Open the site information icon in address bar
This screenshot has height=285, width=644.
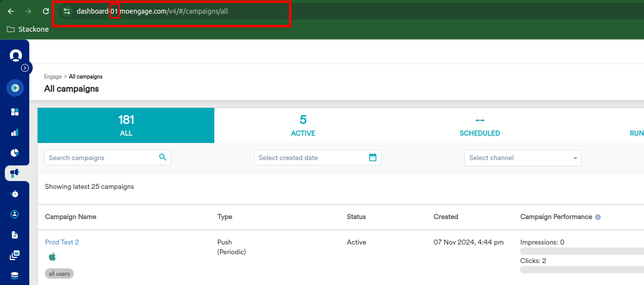pyautogui.click(x=67, y=11)
